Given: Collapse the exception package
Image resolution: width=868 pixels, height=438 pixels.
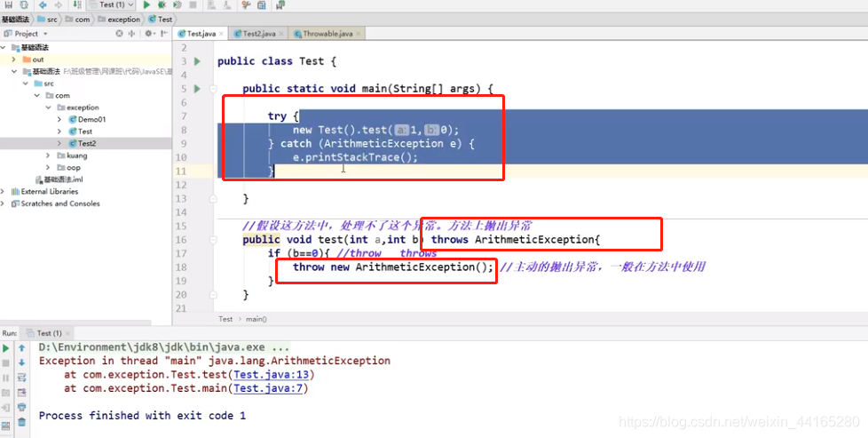Looking at the screenshot, I should (48, 108).
